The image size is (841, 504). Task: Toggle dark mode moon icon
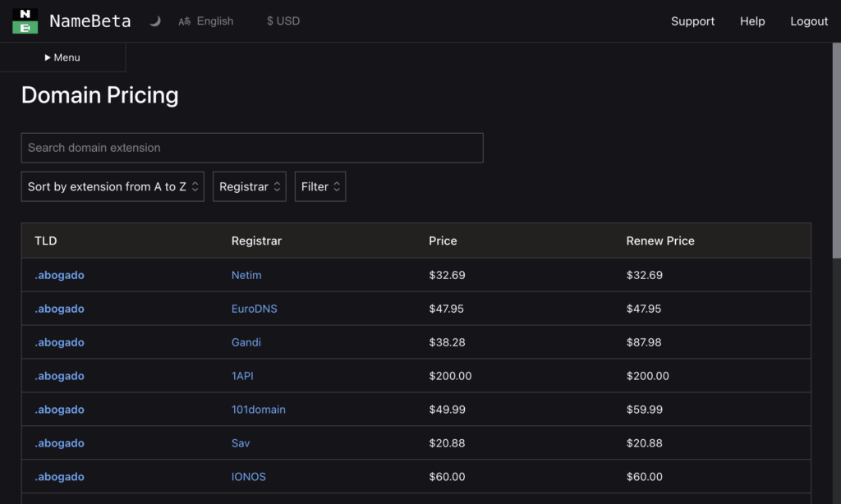pyautogui.click(x=155, y=21)
